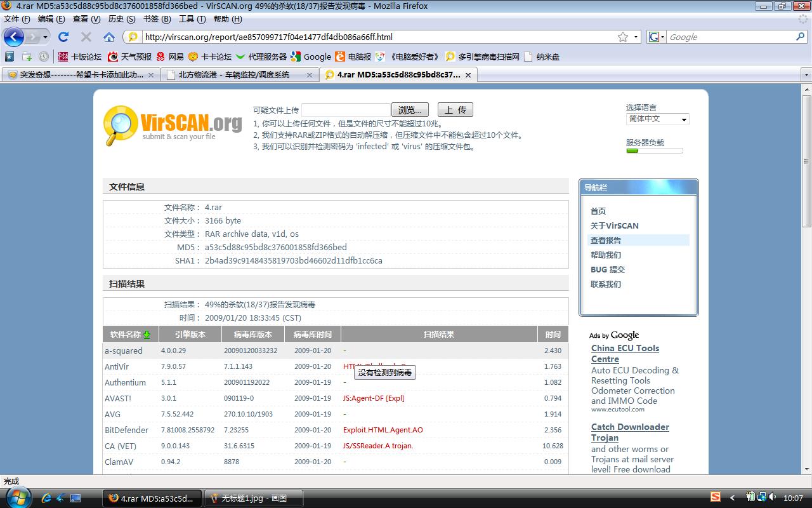
Task: Bookmark this page with the star icon
Action: pyautogui.click(x=623, y=37)
